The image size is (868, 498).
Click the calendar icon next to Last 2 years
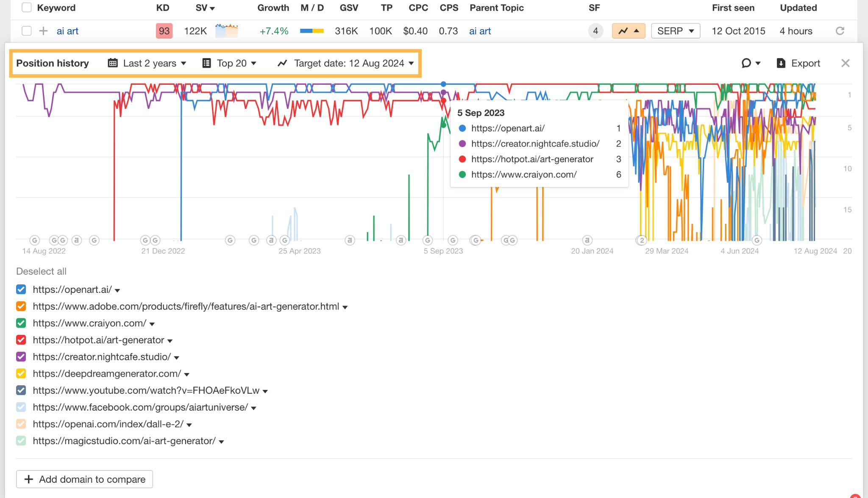[112, 63]
